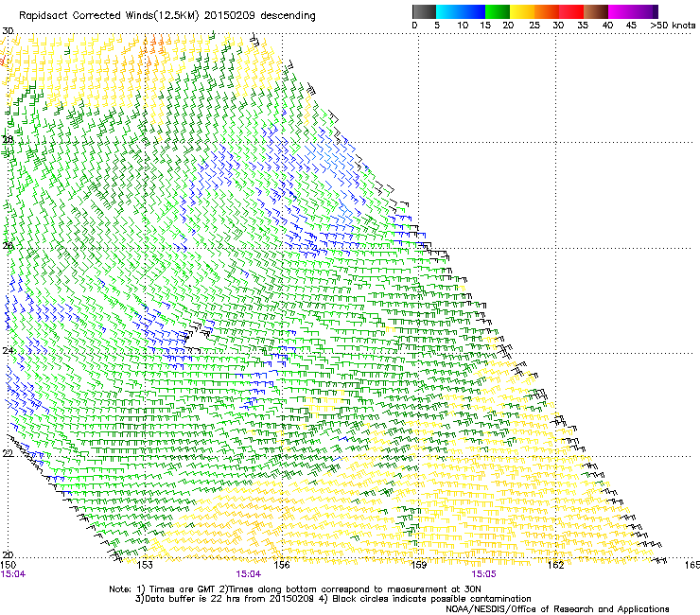This screenshot has height=615, width=700.
Task: Click the latitude label '20'
Action: click(x=8, y=554)
